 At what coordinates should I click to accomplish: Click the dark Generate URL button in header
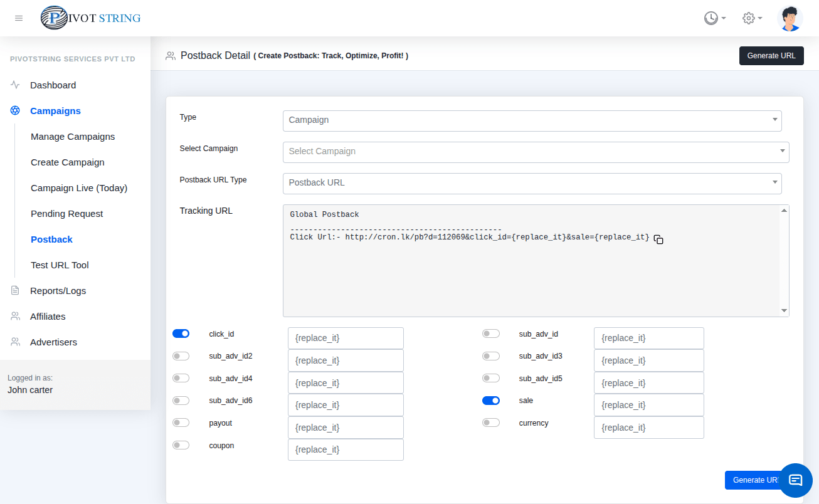coord(771,56)
